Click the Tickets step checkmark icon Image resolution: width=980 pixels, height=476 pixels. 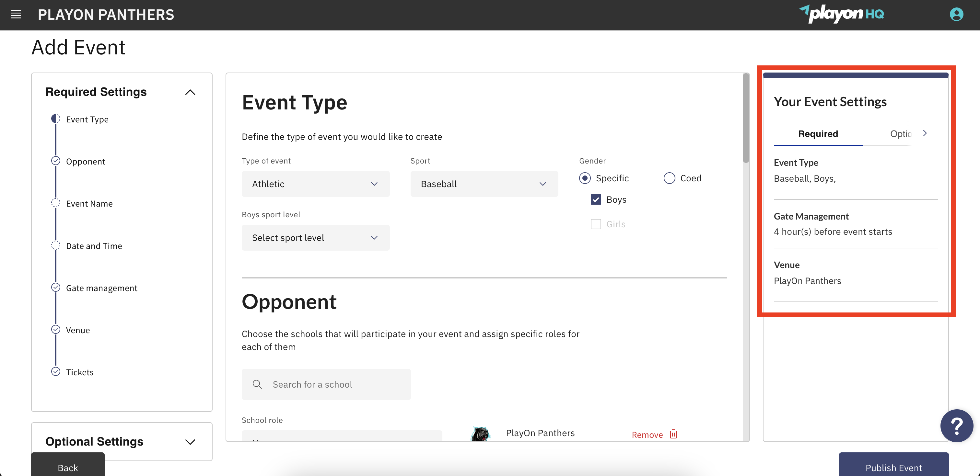point(55,371)
